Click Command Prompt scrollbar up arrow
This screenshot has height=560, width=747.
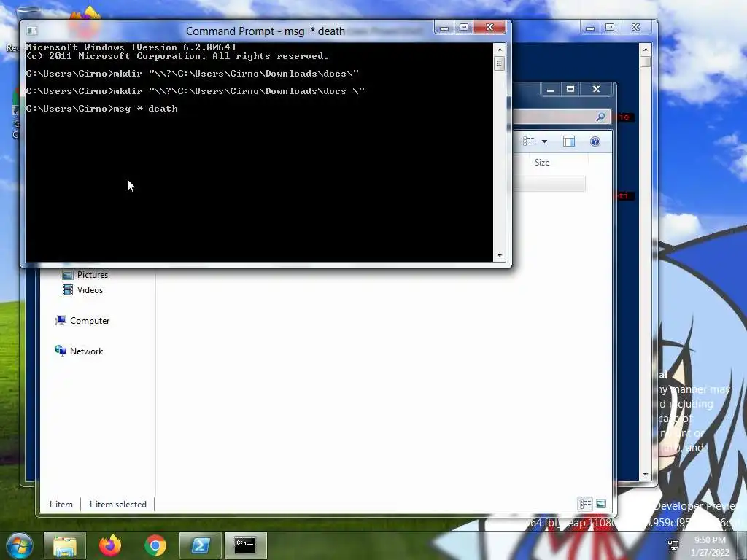(499, 50)
